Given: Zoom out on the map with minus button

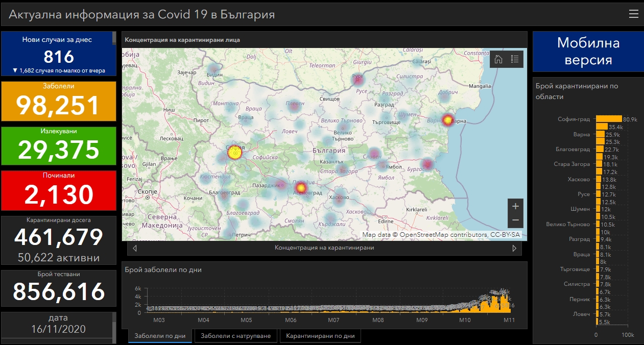Looking at the screenshot, I should [x=515, y=220].
